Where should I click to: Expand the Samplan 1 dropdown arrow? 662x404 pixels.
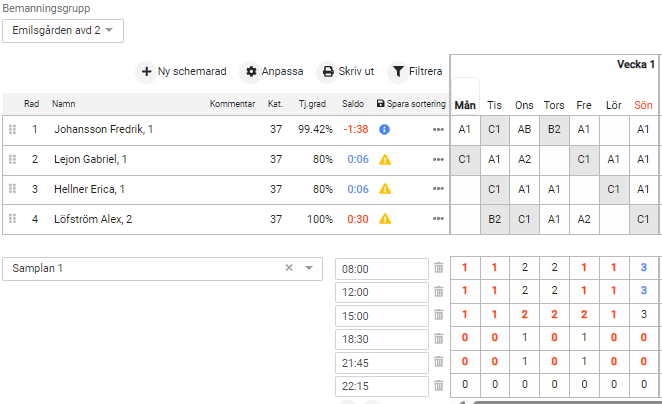(x=309, y=268)
